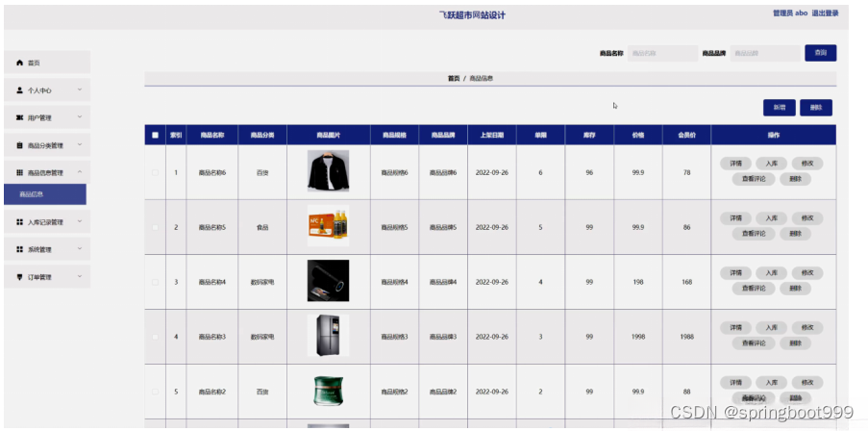Image resolution: width=868 pixels, height=431 pixels.
Task: Click the 上架日期 column header
Action: pos(492,135)
